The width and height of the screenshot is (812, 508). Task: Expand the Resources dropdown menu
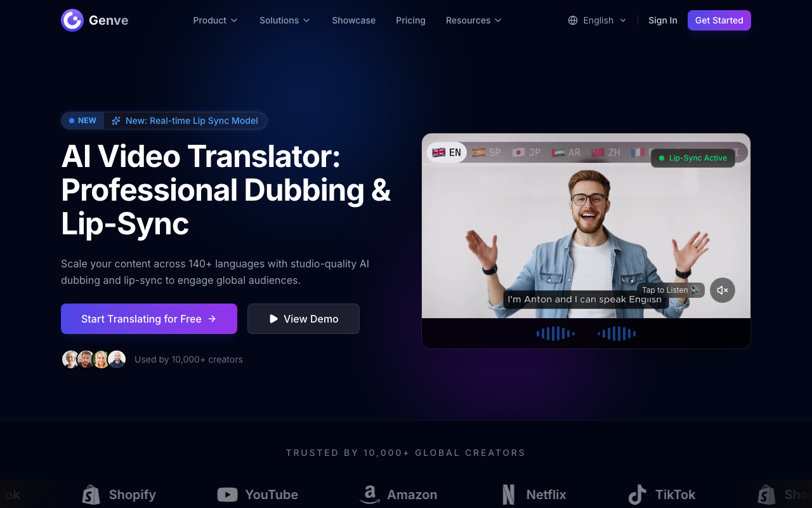473,20
